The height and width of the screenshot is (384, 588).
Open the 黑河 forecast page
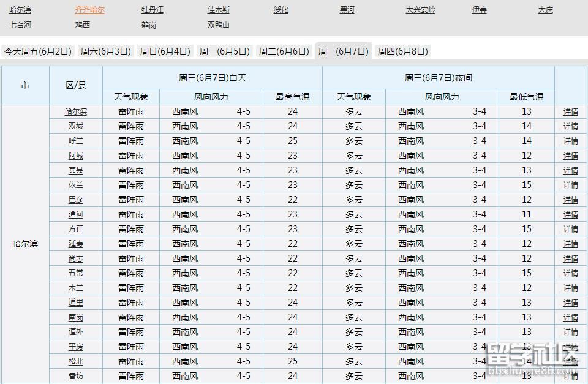pos(347,10)
